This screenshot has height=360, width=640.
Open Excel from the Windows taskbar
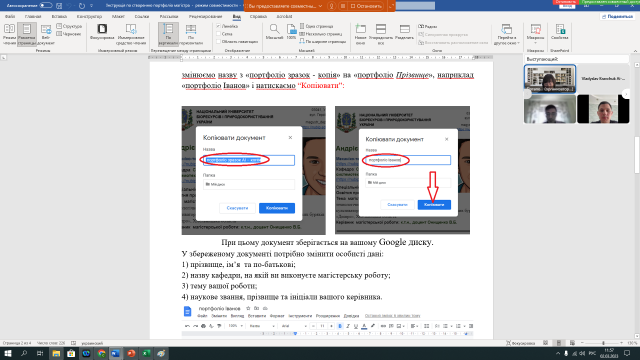(x=146, y=353)
